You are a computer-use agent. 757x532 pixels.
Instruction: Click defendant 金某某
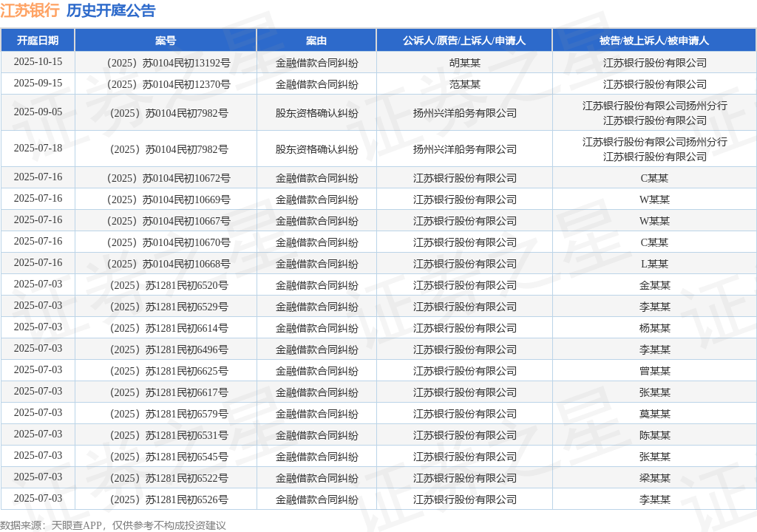click(655, 285)
